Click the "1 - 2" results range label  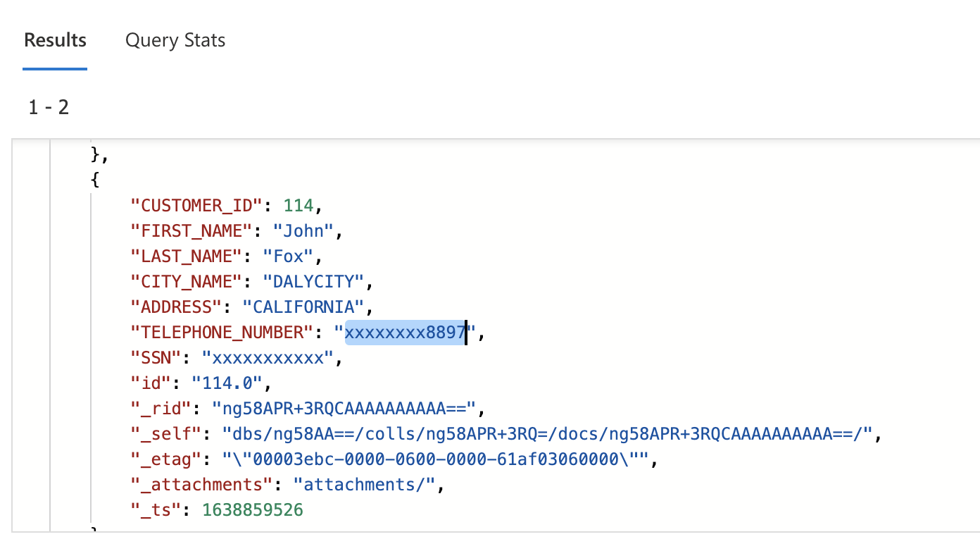tap(49, 107)
